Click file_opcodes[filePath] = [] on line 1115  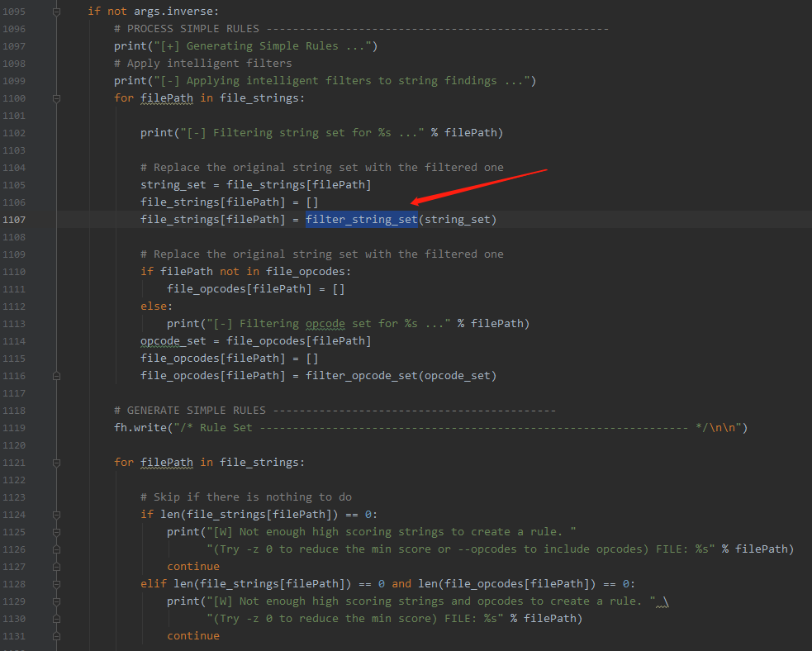(x=230, y=359)
